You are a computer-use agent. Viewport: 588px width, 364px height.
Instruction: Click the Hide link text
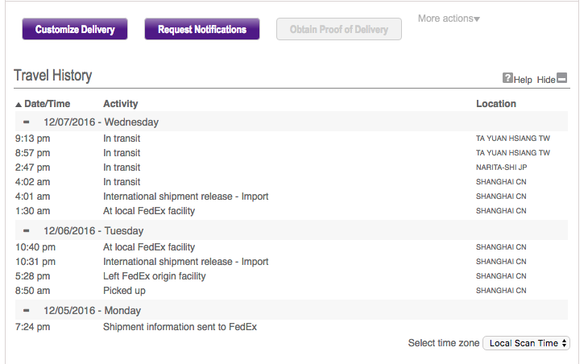(x=546, y=80)
